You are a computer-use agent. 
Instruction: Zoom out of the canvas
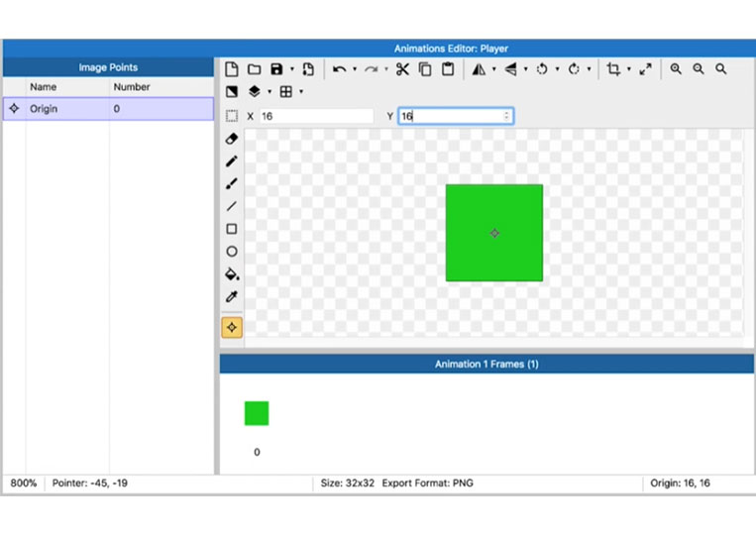click(699, 69)
